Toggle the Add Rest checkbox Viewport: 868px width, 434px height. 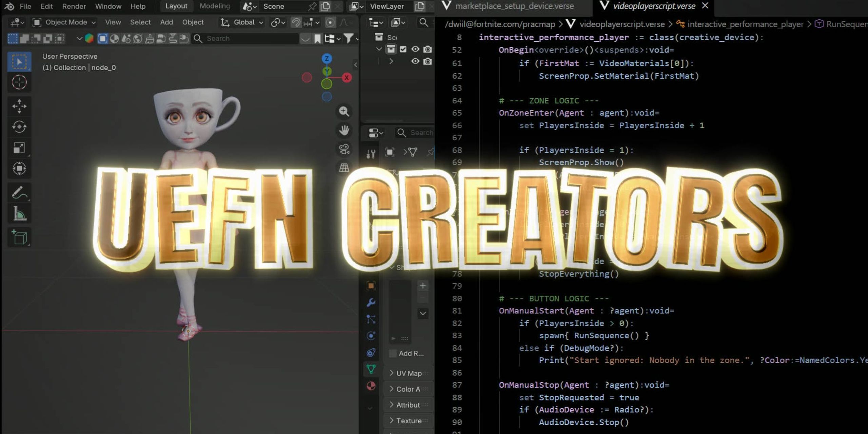(393, 353)
